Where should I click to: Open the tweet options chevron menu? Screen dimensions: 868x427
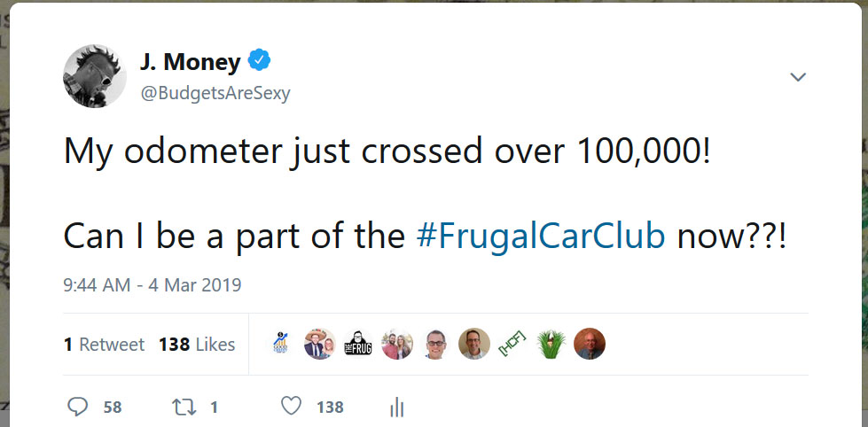click(798, 78)
